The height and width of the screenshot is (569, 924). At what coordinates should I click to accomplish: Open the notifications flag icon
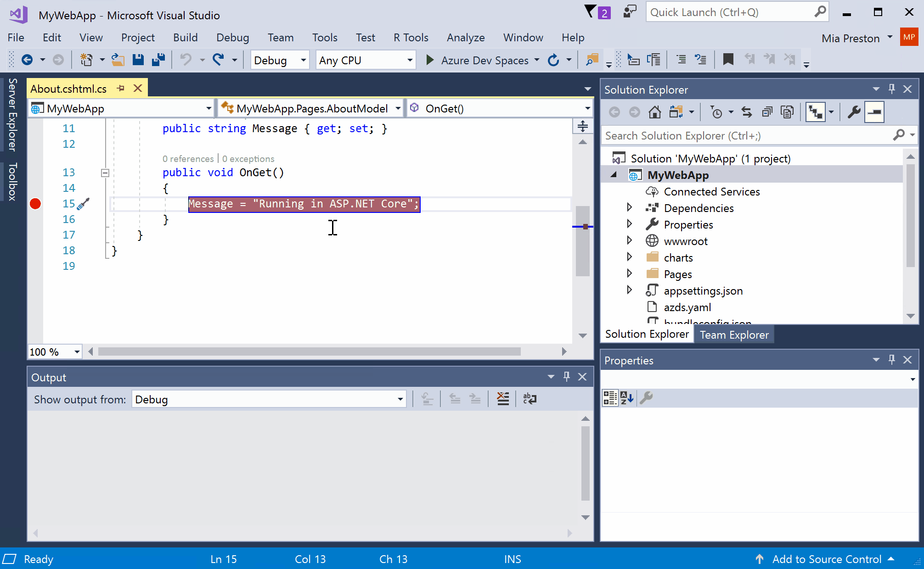click(591, 11)
